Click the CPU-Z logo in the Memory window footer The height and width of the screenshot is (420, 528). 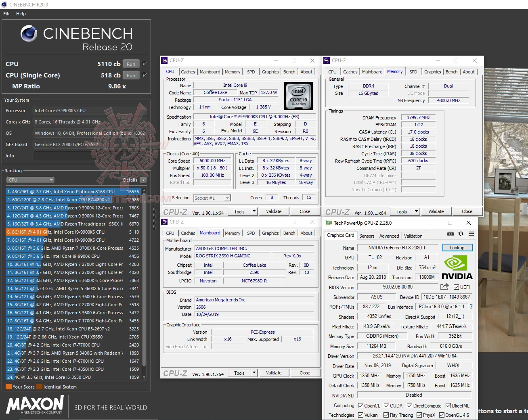(337, 212)
